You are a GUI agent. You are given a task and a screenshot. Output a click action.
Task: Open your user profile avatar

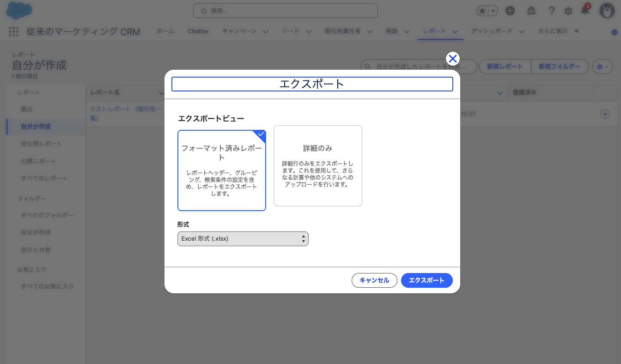click(608, 11)
